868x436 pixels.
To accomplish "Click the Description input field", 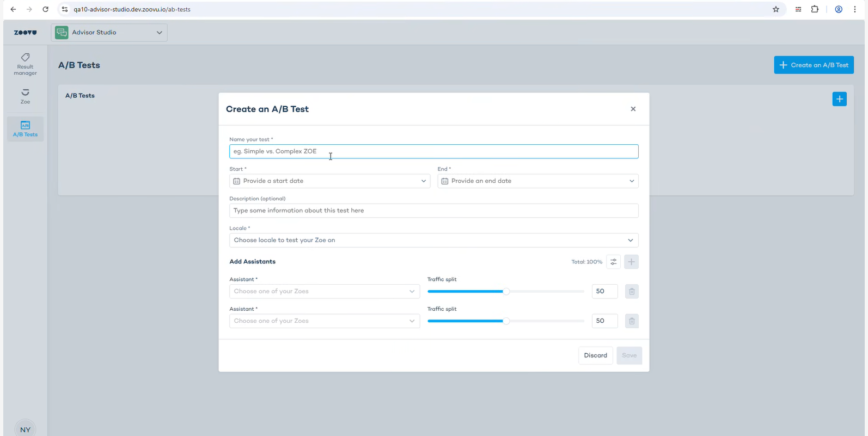I will click(x=433, y=211).
